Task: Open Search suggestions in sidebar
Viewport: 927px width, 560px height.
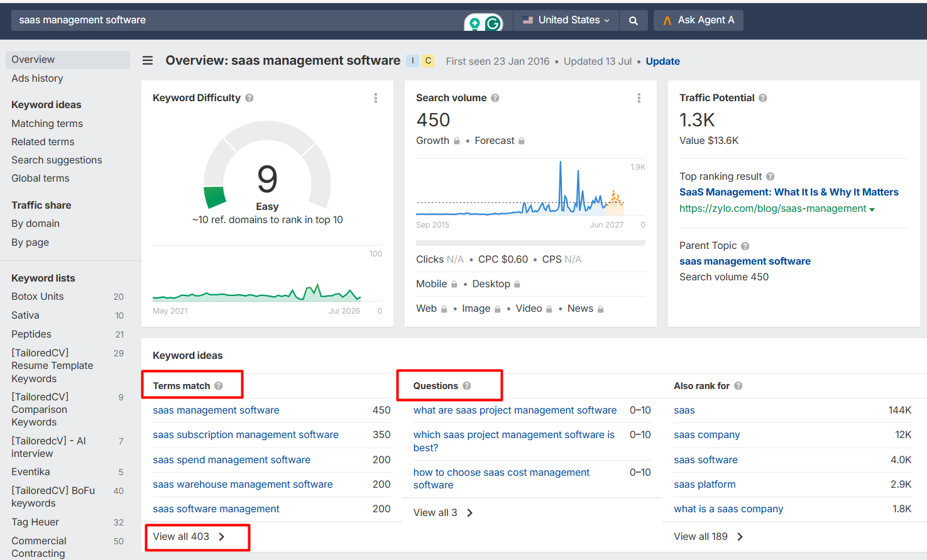Action: (57, 160)
